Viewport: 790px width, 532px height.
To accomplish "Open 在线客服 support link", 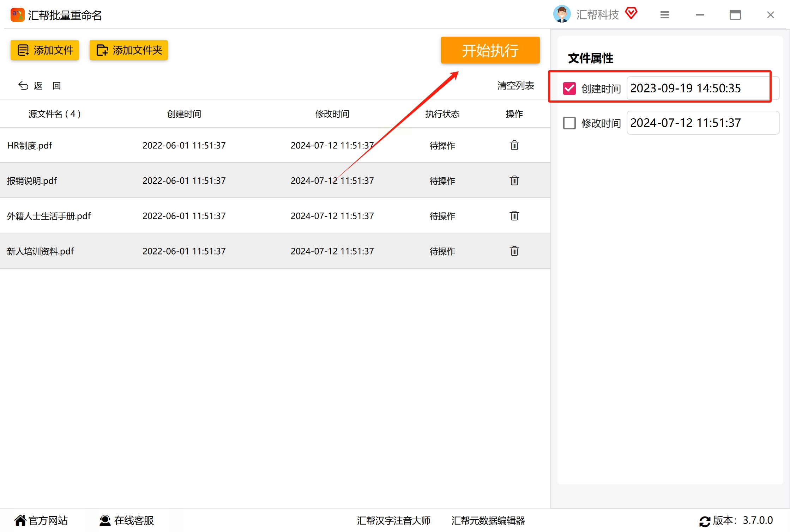I will (x=127, y=520).
